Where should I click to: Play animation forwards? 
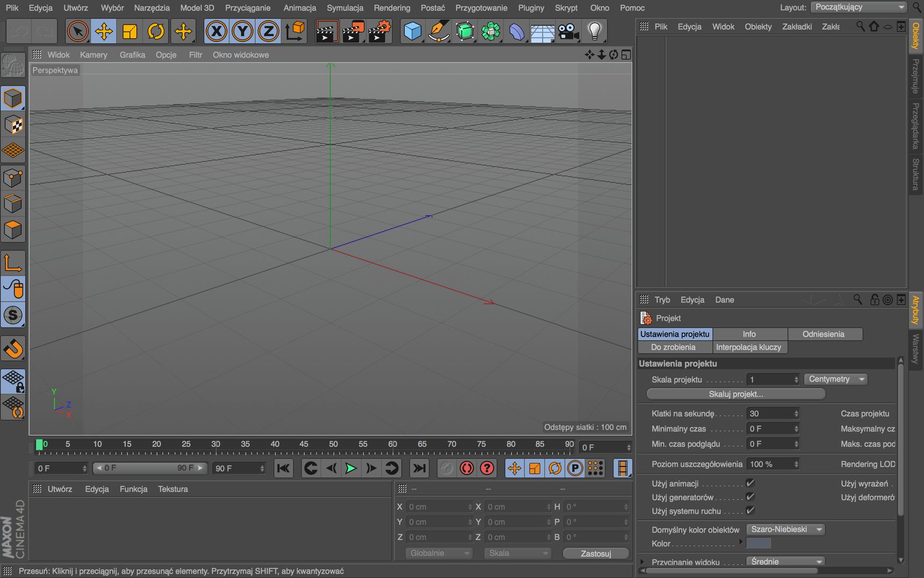pos(351,468)
